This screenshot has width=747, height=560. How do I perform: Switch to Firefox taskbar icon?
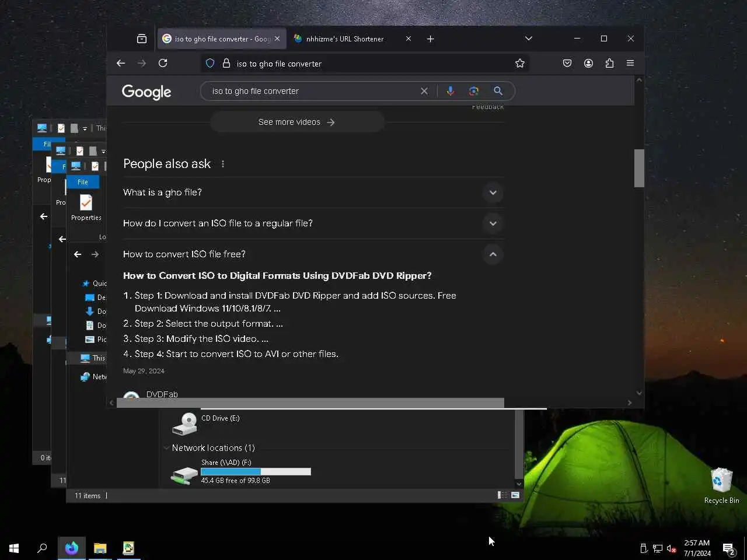[72, 548]
